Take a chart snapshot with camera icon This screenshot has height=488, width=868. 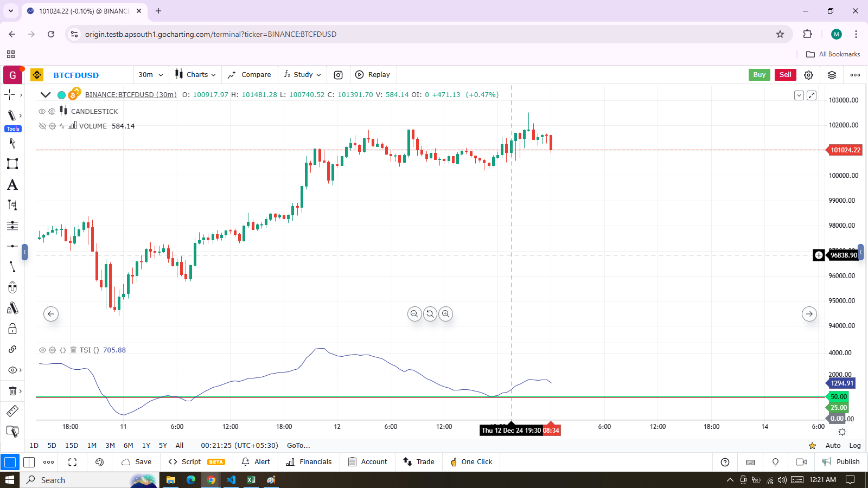click(x=338, y=75)
